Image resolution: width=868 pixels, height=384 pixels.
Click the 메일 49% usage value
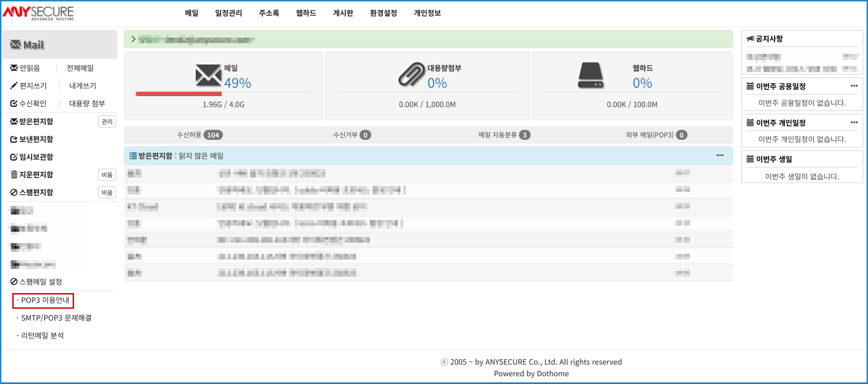coord(237,83)
